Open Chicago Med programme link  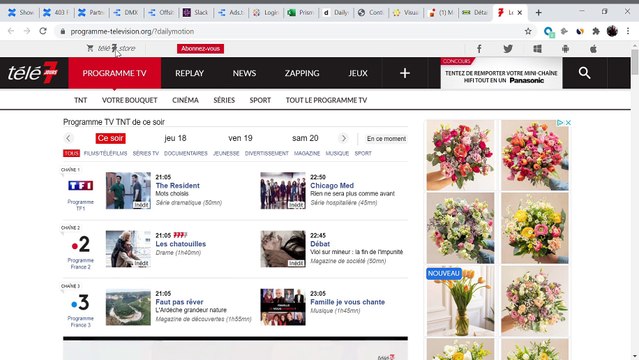pos(332,186)
